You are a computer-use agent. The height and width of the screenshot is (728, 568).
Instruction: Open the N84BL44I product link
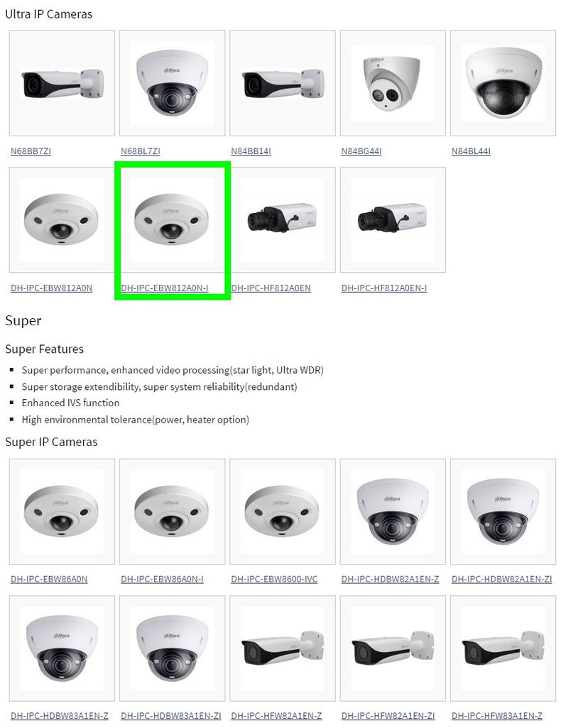click(x=471, y=151)
